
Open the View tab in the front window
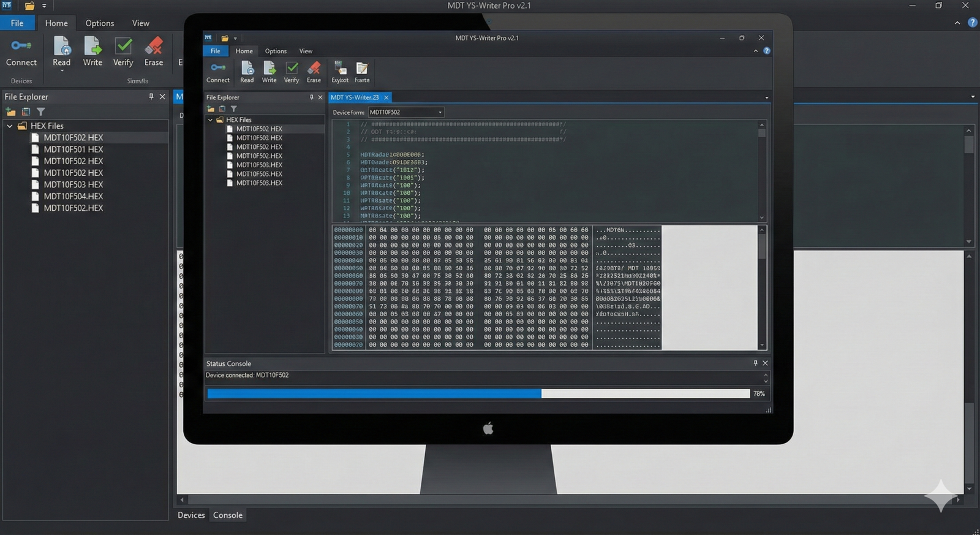coord(306,51)
